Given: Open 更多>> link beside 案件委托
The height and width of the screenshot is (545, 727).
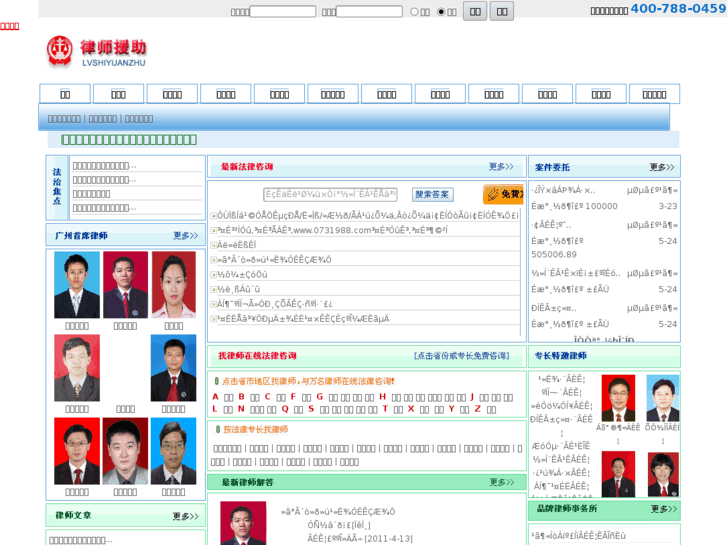Looking at the screenshot, I should pos(662,168).
